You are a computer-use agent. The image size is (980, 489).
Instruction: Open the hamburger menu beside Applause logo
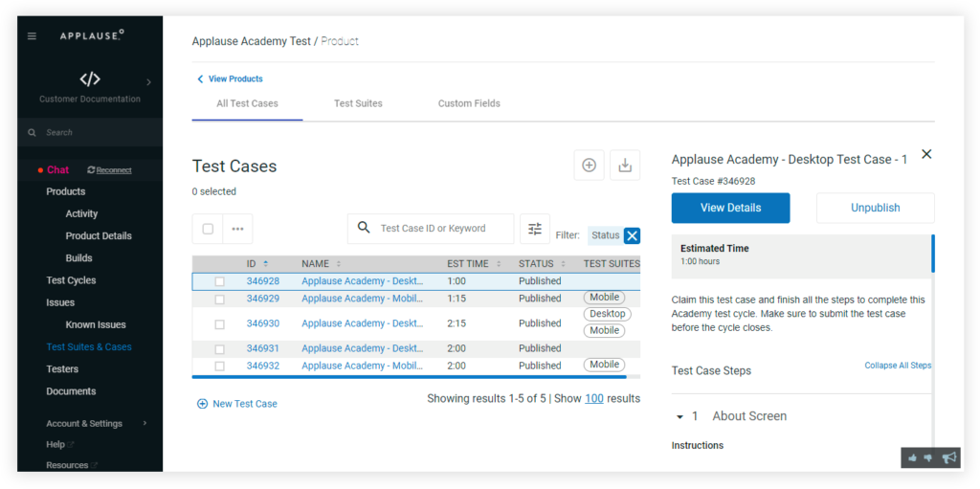coord(32,36)
